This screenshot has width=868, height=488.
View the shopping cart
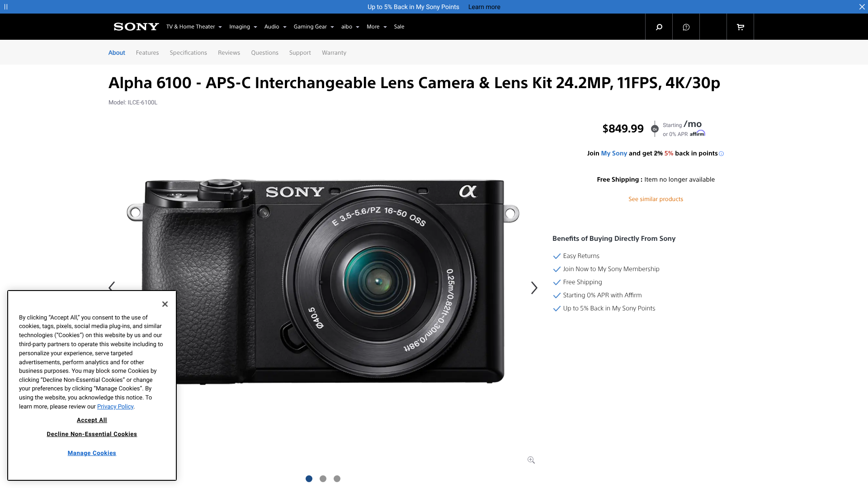point(740,27)
